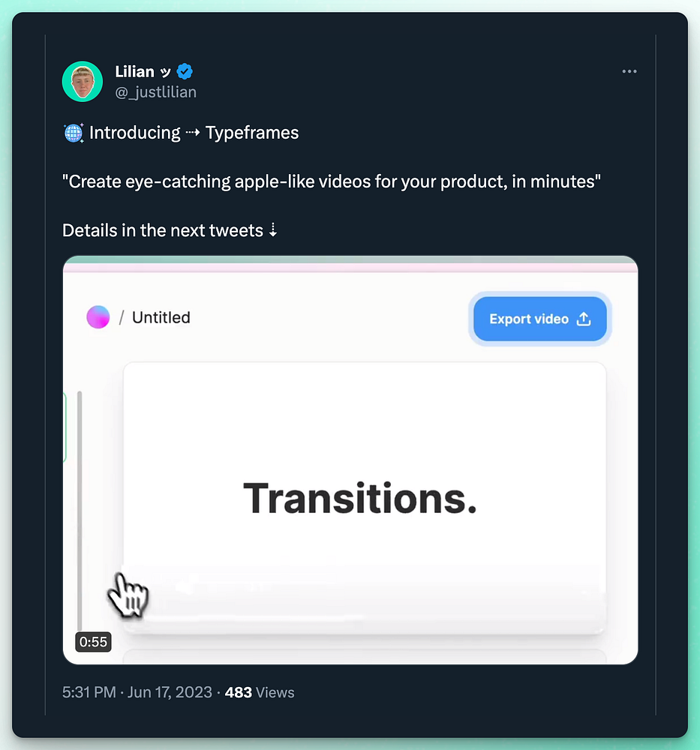Click the globe emoji before Introducing
The width and height of the screenshot is (700, 750).
pyautogui.click(x=74, y=133)
